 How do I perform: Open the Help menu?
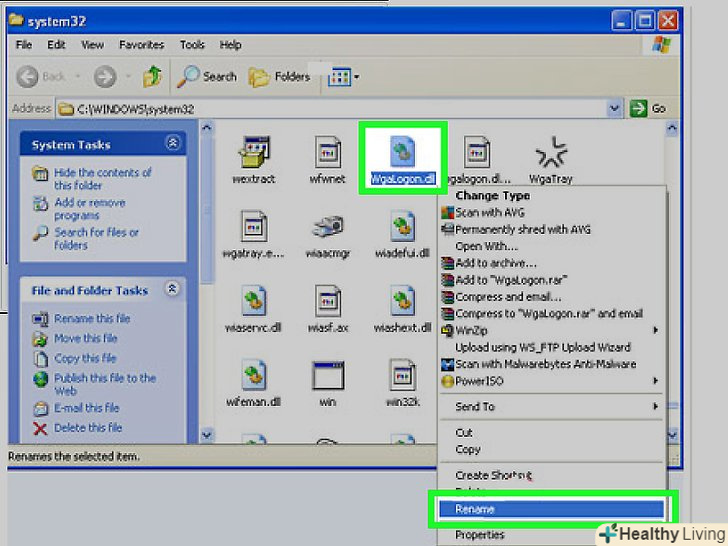click(230, 45)
